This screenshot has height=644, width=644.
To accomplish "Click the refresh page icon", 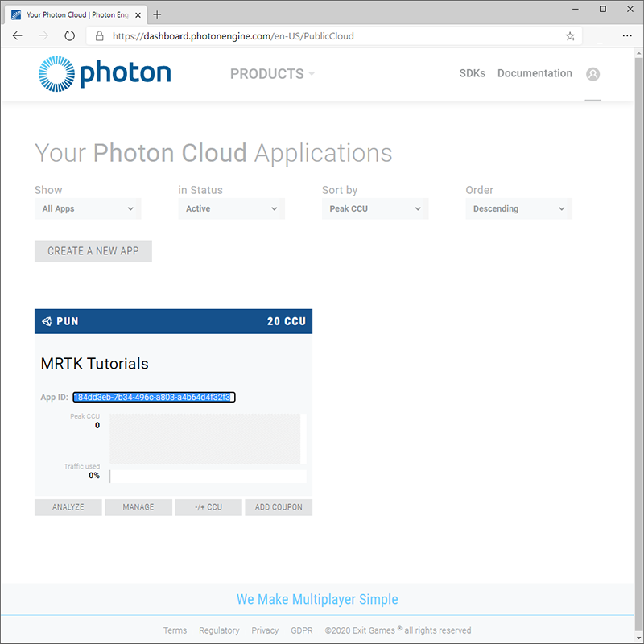I will point(69,35).
